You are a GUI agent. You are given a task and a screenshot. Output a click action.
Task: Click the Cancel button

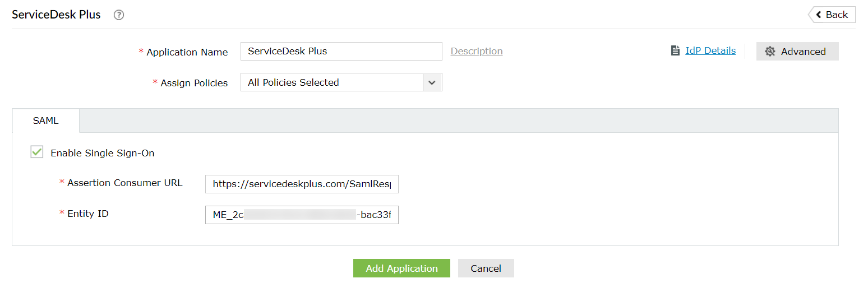click(x=486, y=268)
